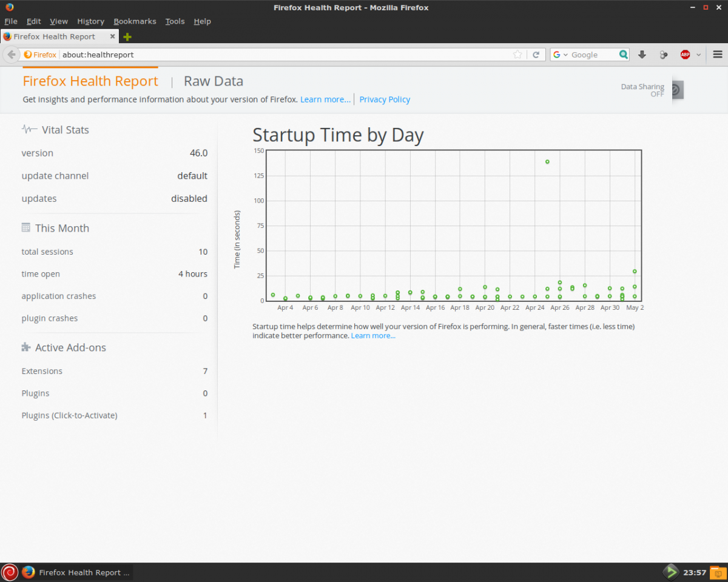728x582 pixels.
Task: Click the time open value '4 hours'
Action: coord(193,274)
